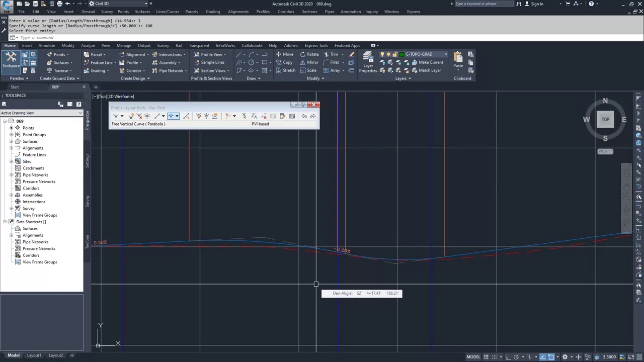
Task: Toggle ortho mode in status bar
Action: [509, 357]
